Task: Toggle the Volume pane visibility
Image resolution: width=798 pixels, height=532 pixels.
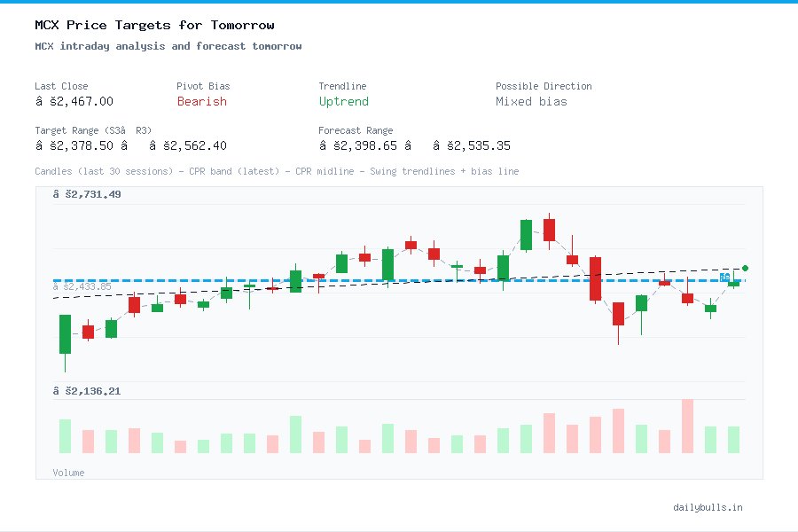Action: 68,473
